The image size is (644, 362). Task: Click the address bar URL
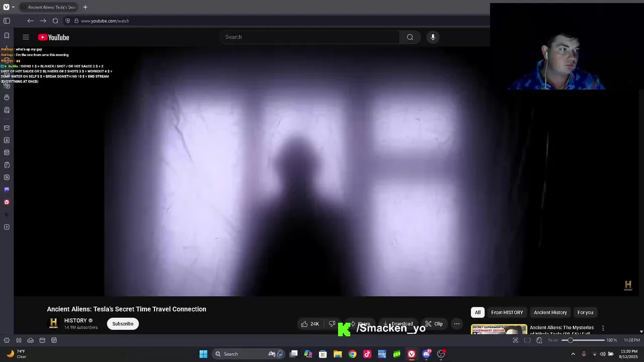point(105,21)
